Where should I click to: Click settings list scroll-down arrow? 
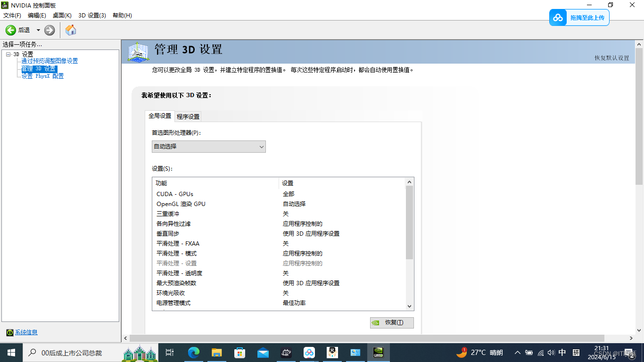pyautogui.click(x=409, y=306)
